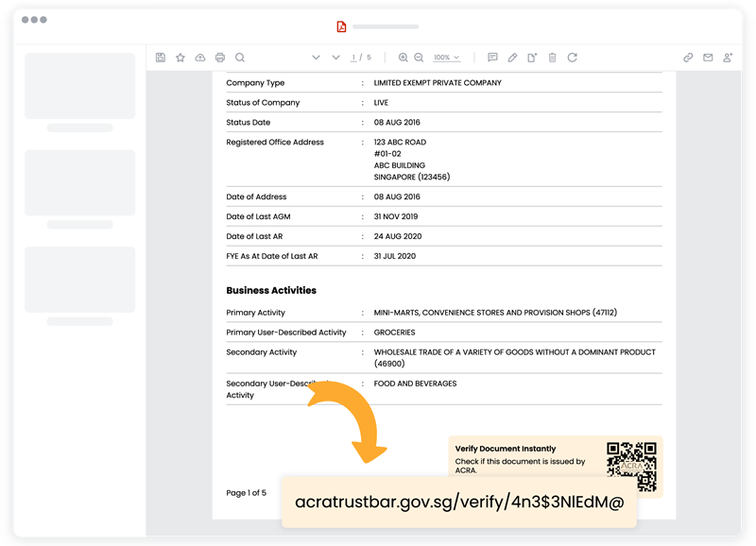Go to previous page with the up chevron
Screen dimensions: 756x546
pos(316,57)
